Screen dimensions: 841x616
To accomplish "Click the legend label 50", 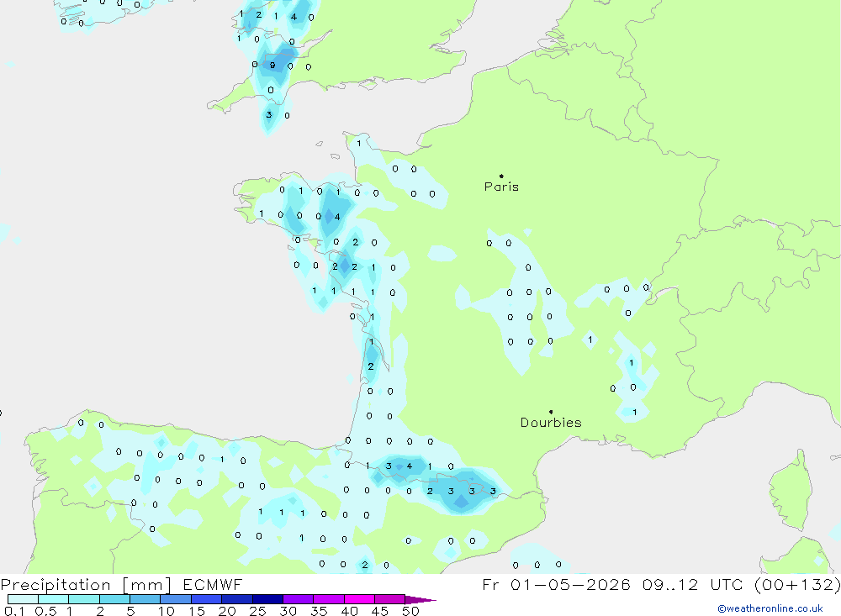I will click(x=410, y=611).
